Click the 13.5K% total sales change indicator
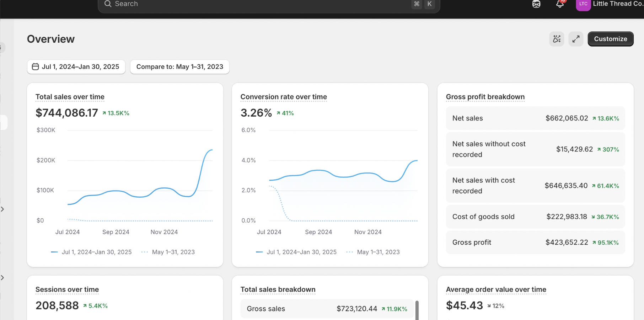This screenshot has width=644, height=320. point(116,113)
